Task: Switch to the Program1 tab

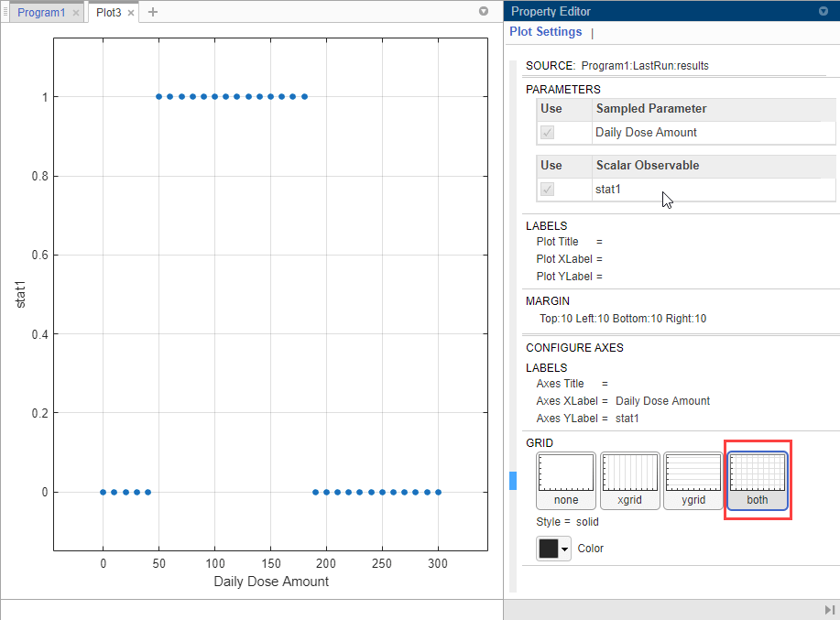Action: (40, 12)
